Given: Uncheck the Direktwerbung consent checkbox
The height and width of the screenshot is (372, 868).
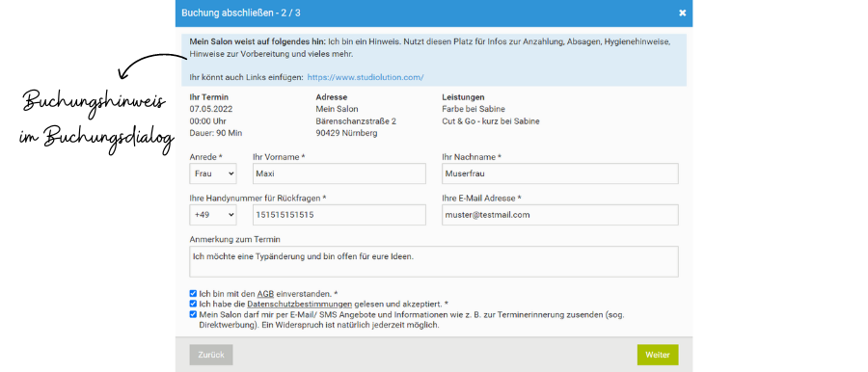Looking at the screenshot, I should click(193, 314).
